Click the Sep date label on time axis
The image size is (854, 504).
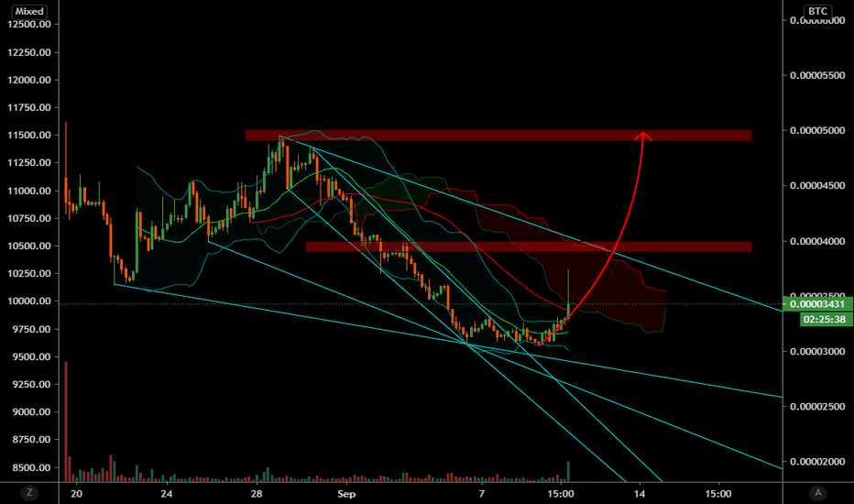coord(346,494)
